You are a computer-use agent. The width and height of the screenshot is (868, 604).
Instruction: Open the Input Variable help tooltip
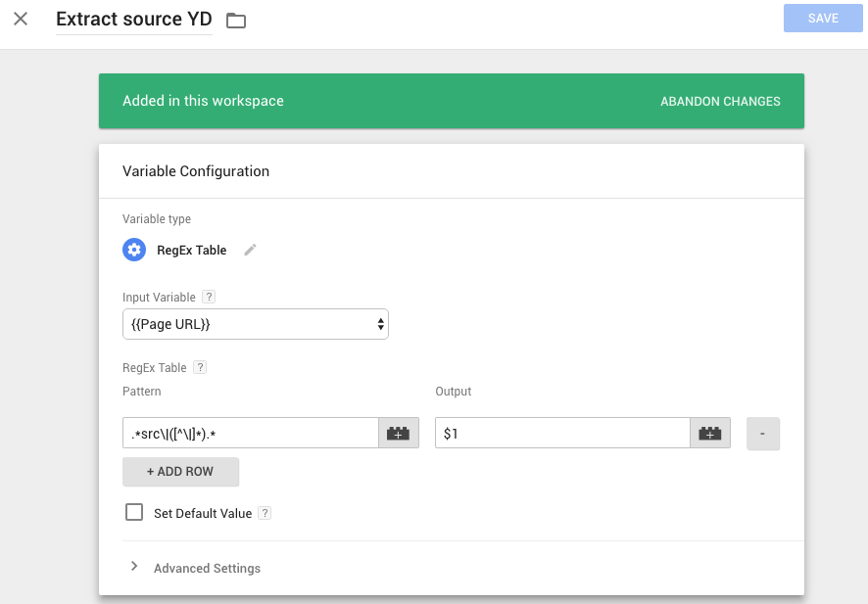[x=209, y=298]
